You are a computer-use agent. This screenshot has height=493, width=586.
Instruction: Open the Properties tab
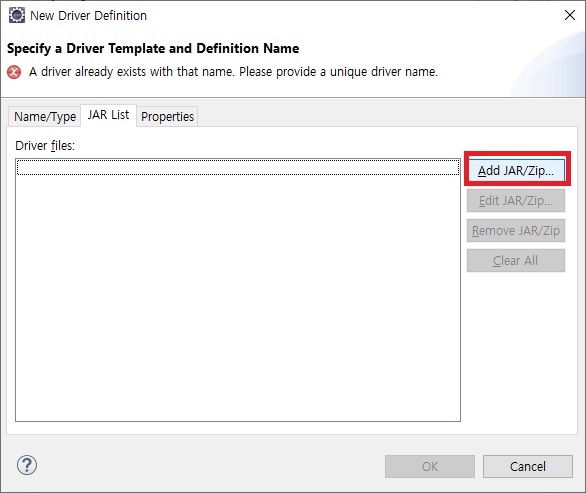(x=167, y=117)
